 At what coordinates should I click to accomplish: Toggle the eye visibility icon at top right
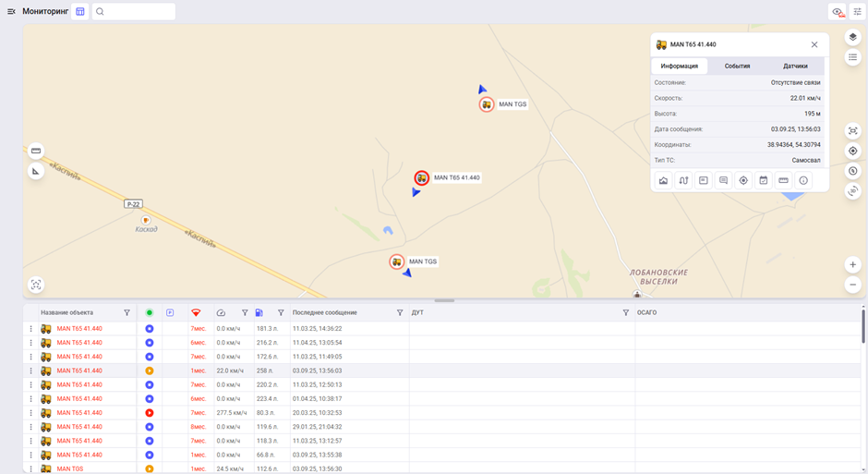point(838,12)
